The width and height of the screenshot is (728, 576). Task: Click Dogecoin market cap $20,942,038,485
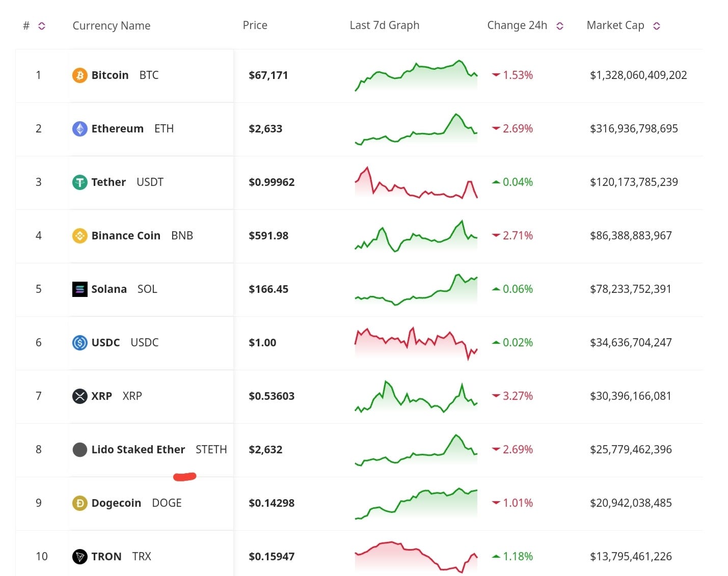pos(631,503)
